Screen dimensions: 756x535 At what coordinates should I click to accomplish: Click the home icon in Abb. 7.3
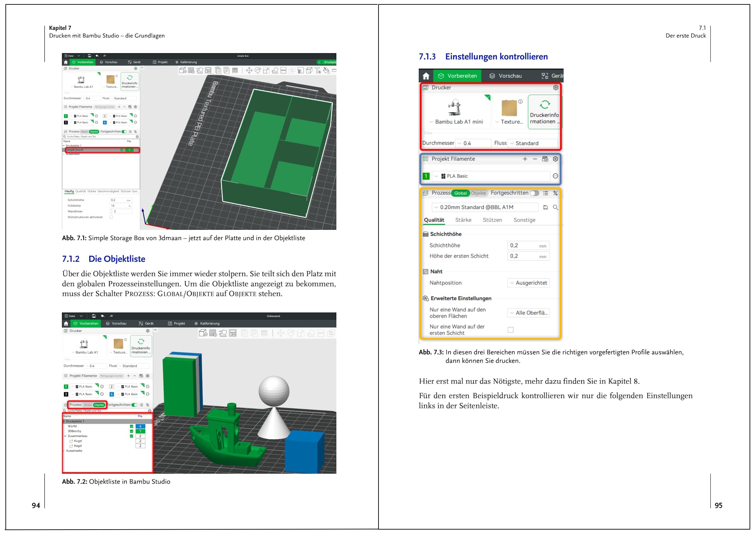[x=426, y=76]
